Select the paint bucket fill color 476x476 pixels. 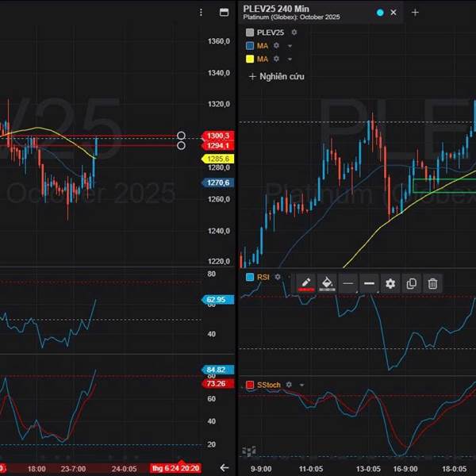(327, 283)
